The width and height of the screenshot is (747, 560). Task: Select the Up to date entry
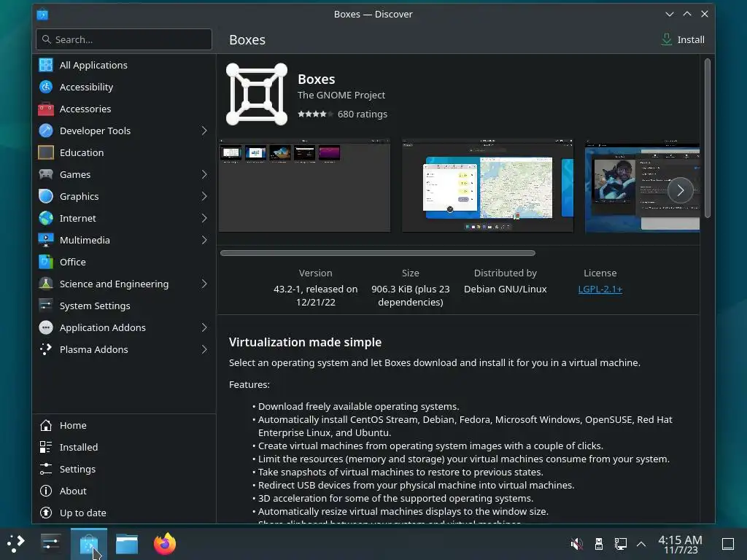coord(124,513)
